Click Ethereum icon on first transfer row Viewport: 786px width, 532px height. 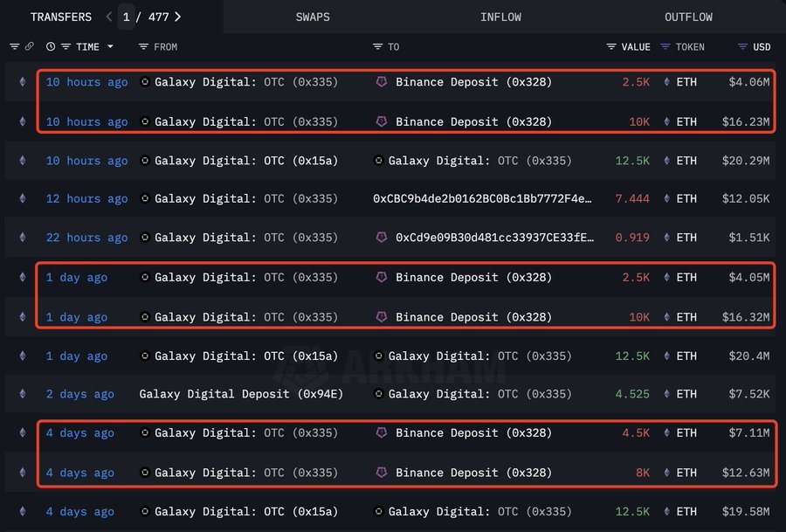point(23,82)
